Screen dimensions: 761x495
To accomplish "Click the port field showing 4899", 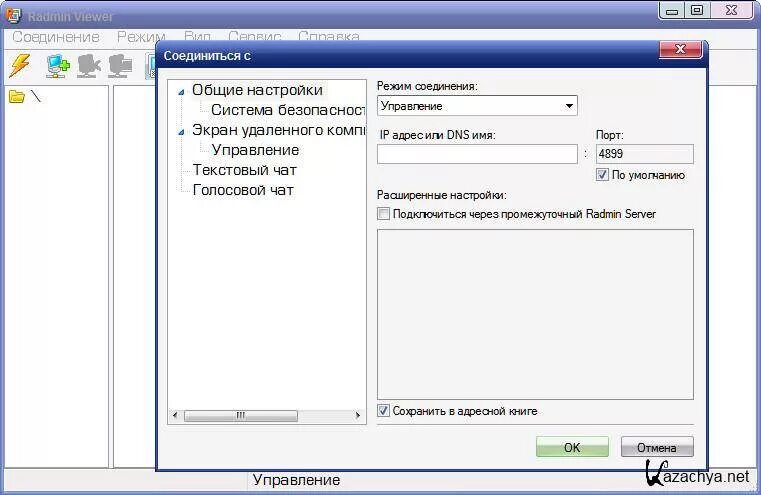I will (x=645, y=154).
